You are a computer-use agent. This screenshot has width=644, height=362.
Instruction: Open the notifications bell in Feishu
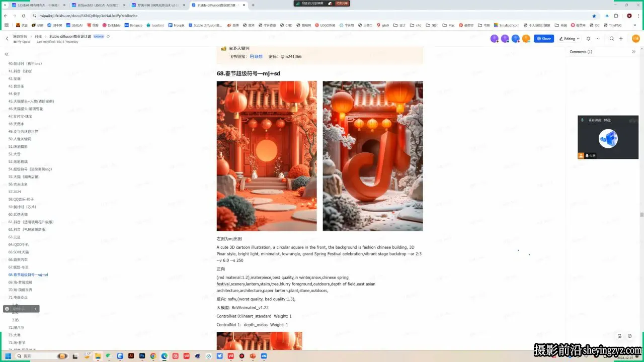[588, 39]
